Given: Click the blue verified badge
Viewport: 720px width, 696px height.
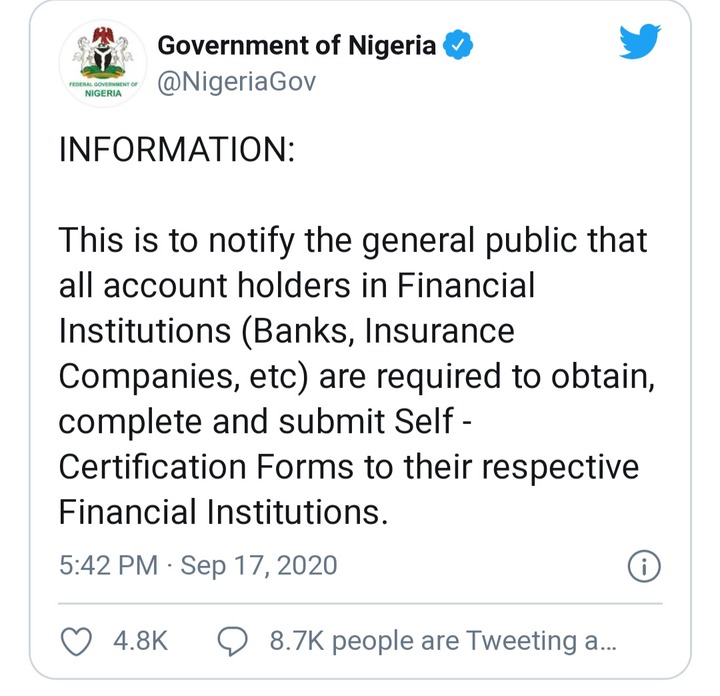Looking at the screenshot, I should click(x=458, y=46).
